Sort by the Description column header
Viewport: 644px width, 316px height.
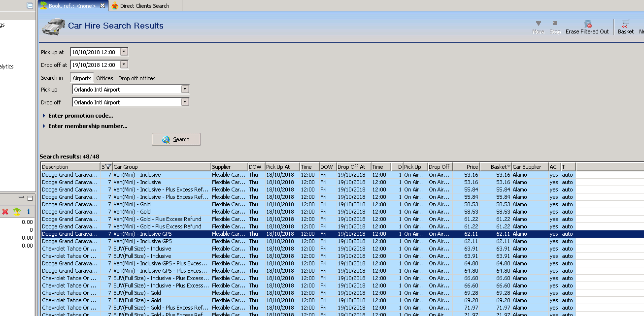[x=70, y=167]
